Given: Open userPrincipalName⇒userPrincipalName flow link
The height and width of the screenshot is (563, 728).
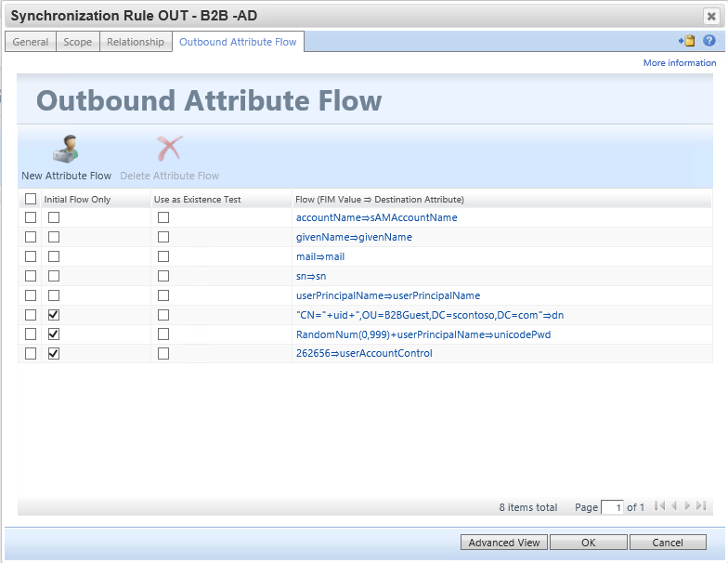Looking at the screenshot, I should pyautogui.click(x=388, y=295).
